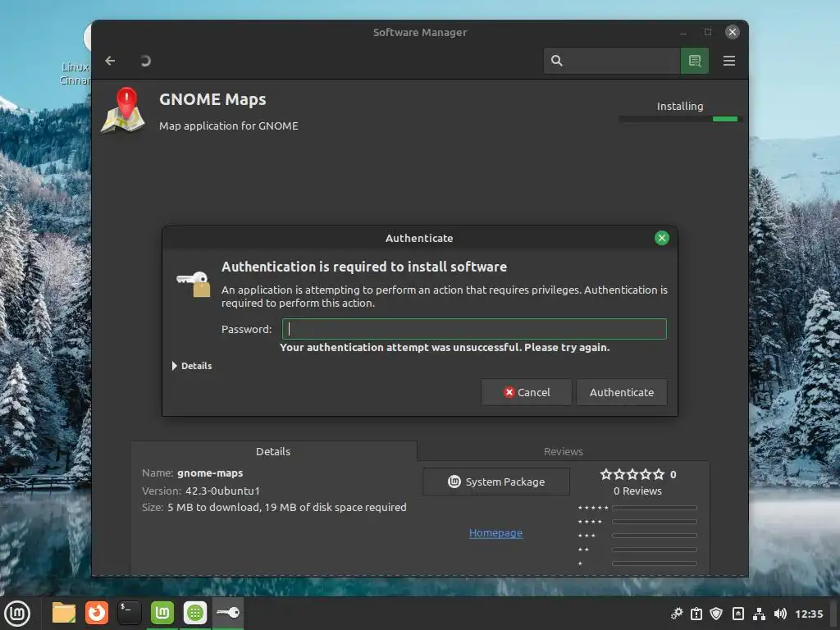
Task: Click into the Password input field
Action: pyautogui.click(x=474, y=329)
